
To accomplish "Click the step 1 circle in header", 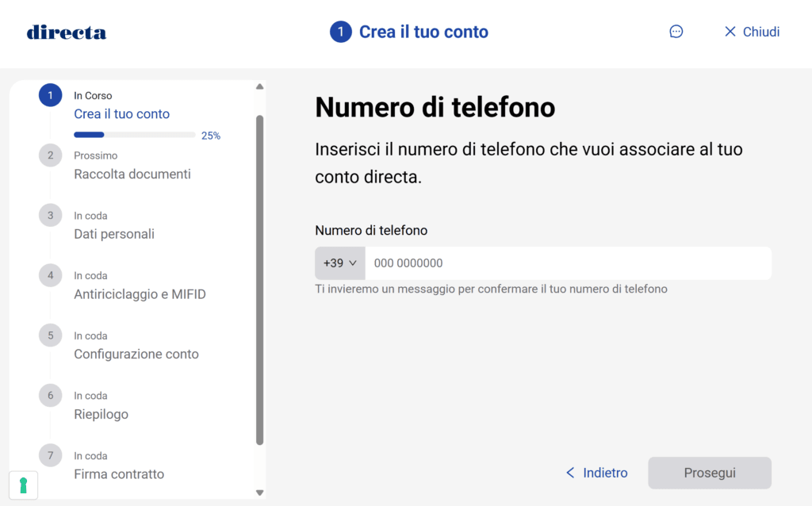I will (340, 32).
